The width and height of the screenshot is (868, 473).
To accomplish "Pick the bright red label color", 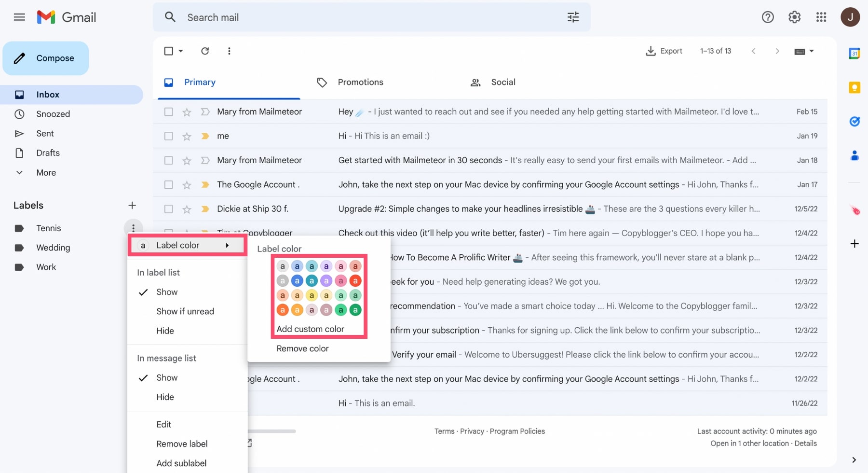I will (355, 281).
